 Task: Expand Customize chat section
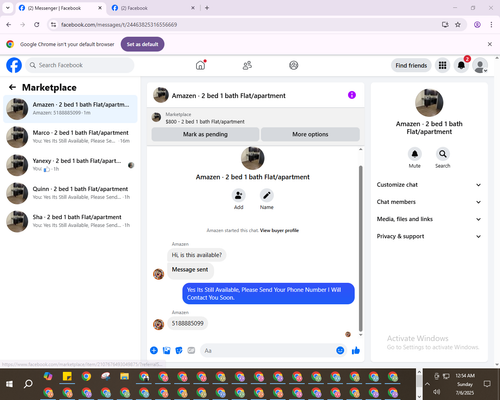click(x=429, y=185)
